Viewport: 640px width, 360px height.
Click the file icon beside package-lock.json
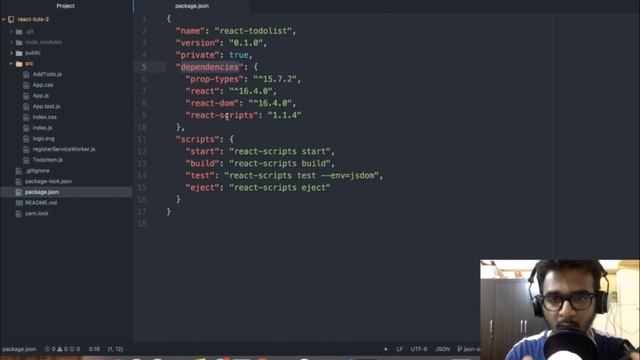point(18,181)
